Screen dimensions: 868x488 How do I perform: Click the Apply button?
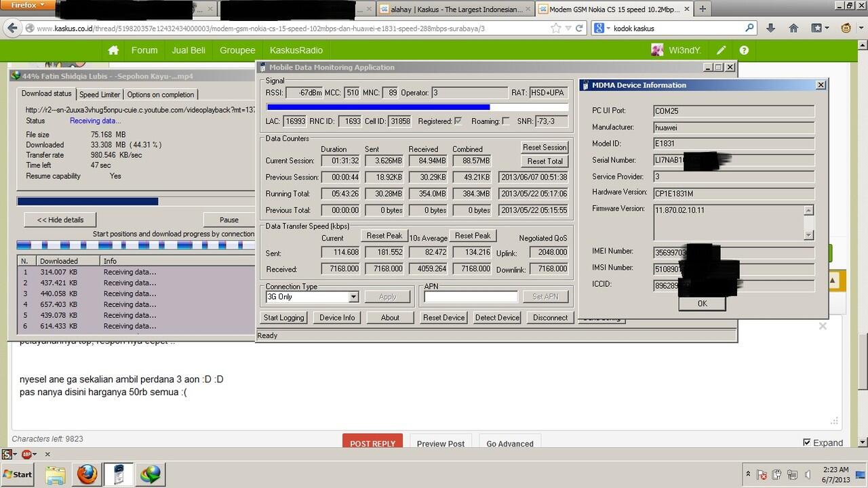(x=387, y=297)
